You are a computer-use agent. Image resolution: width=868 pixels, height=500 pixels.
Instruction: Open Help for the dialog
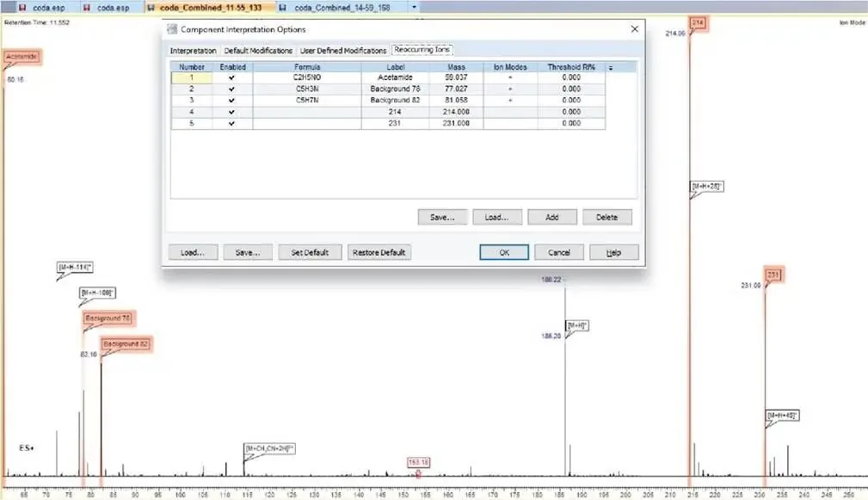[x=614, y=252]
